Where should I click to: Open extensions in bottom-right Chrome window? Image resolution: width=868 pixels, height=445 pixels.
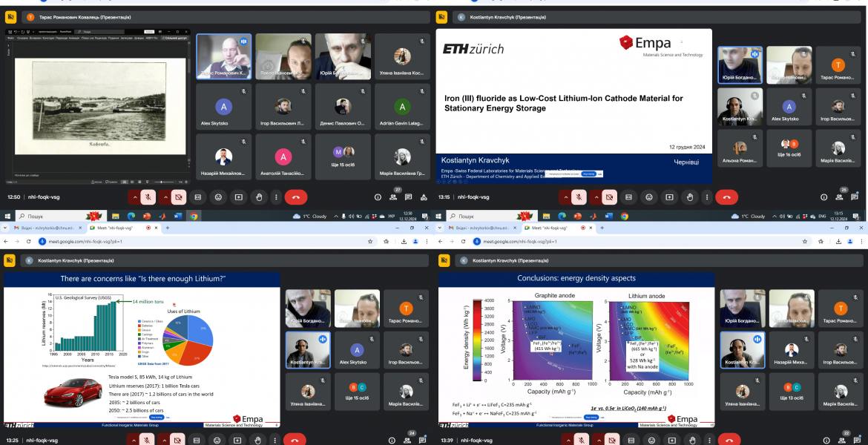(x=821, y=241)
